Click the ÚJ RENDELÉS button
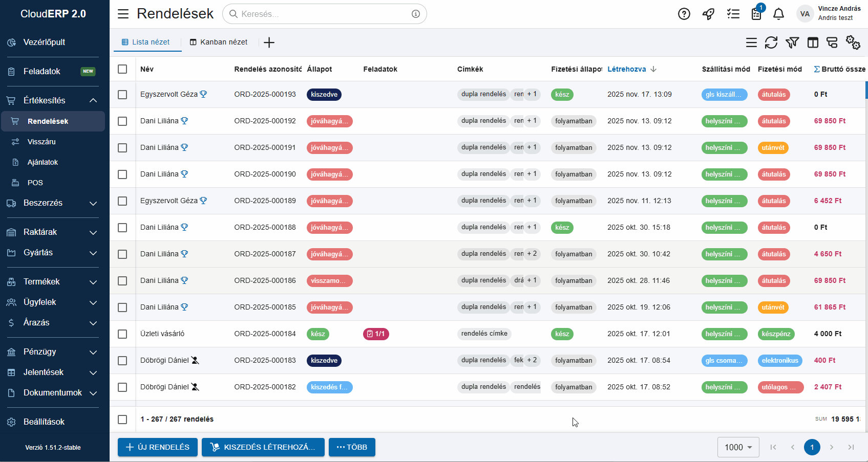The image size is (868, 462). pyautogui.click(x=158, y=447)
